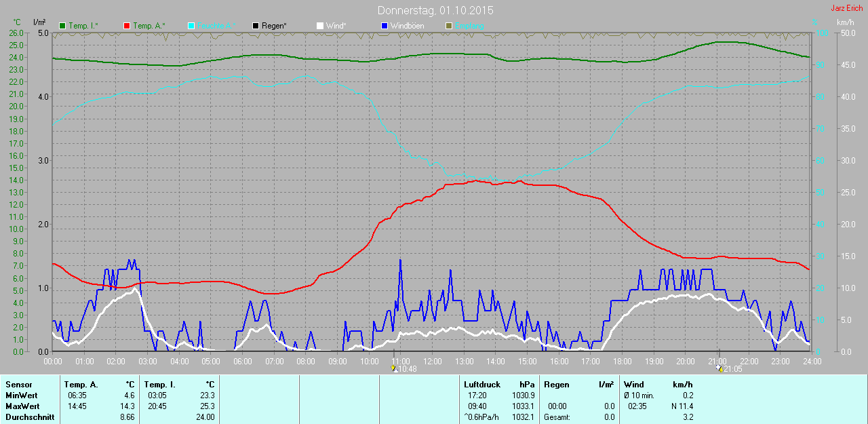
Task: Click the white Wind legend swatch
Action: pos(320,26)
